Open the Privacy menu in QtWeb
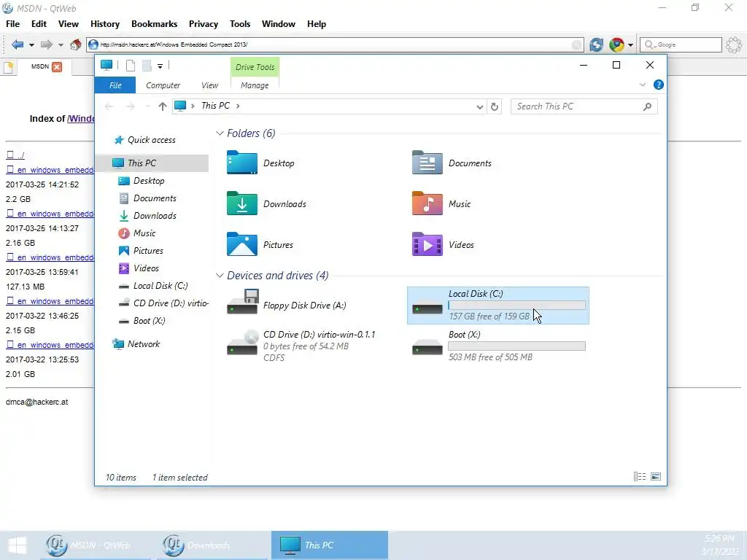 click(x=204, y=24)
